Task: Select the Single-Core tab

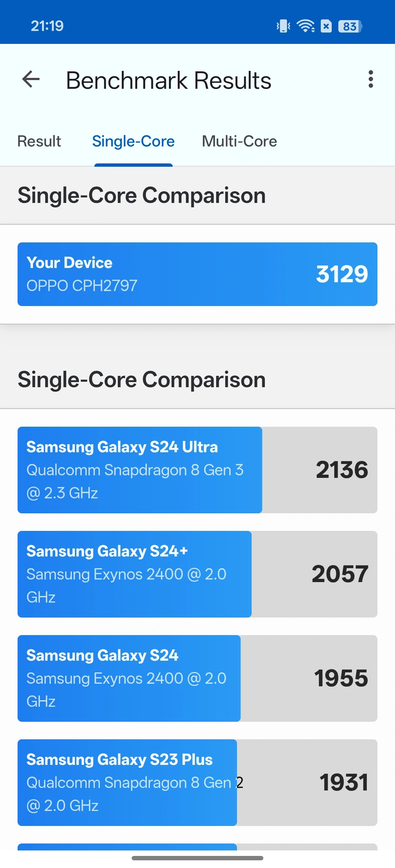Action: pos(133,141)
